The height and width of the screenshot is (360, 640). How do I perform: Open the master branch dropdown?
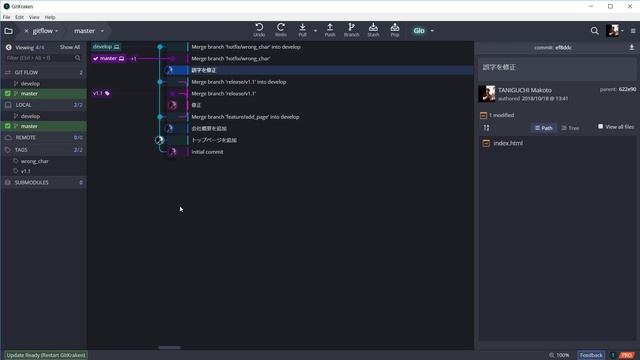[x=89, y=31]
